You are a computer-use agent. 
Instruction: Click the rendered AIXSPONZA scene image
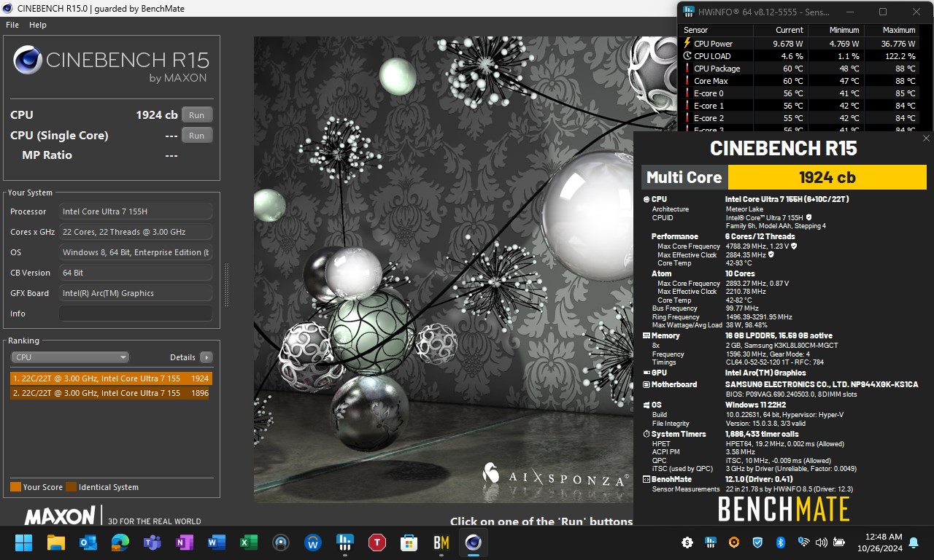443,270
